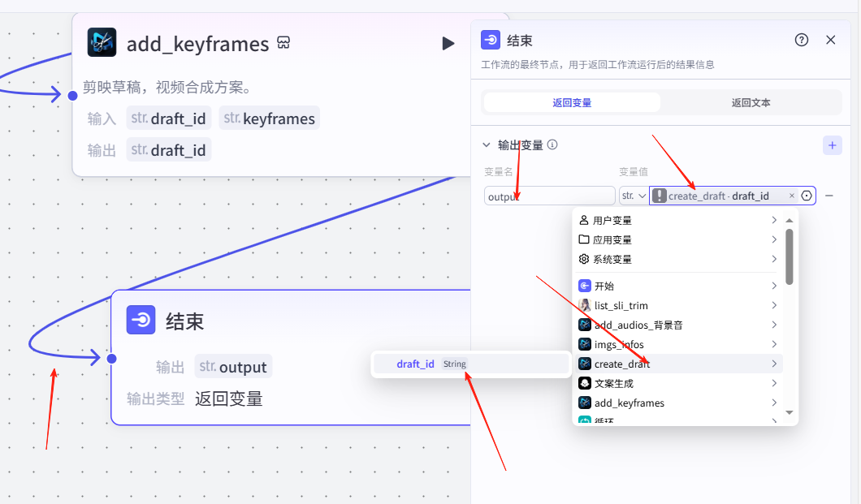Open help for the 结束 node panel
861x504 pixels.
pyautogui.click(x=802, y=40)
